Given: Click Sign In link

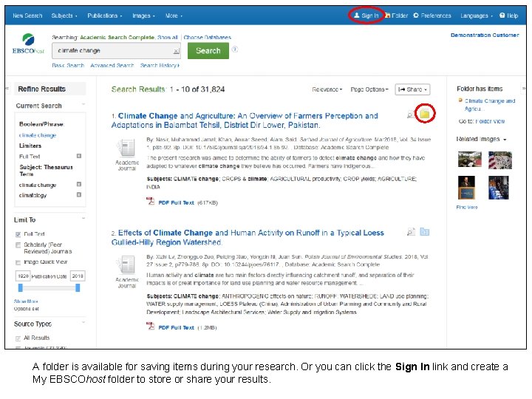Looking at the screenshot, I should (366, 16).
